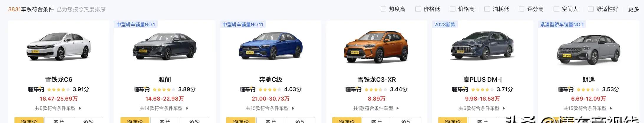This screenshot has width=644, height=123.
Task: Click the 懂车分 logo under 奔驰C级
Action: (247, 89)
